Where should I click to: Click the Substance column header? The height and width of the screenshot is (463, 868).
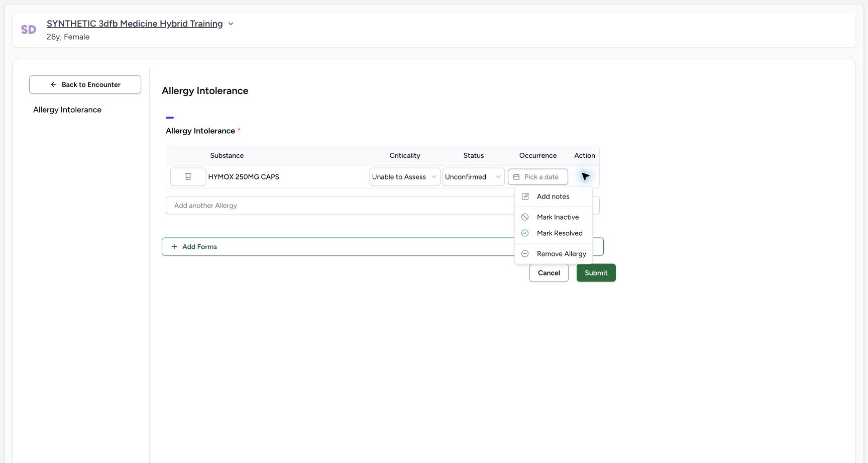point(227,155)
